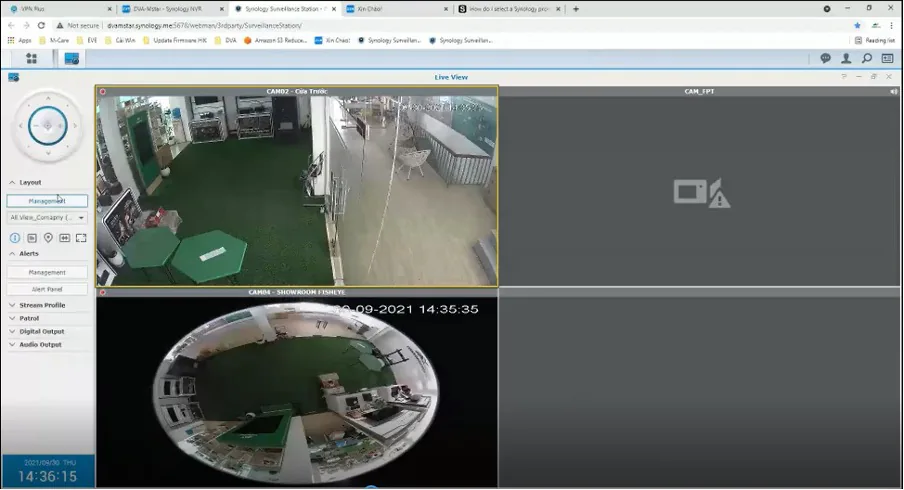Image resolution: width=904 pixels, height=490 pixels.
Task: Open the widgets panel icon
Action: click(887, 58)
